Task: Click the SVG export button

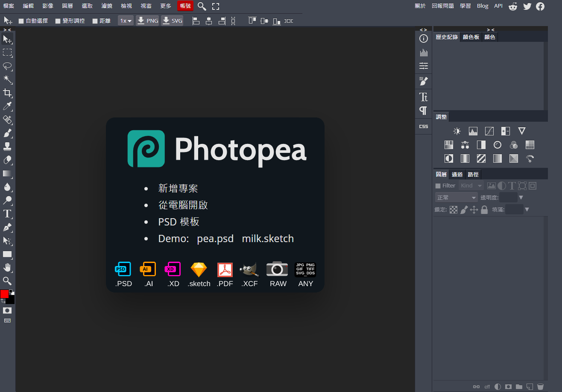Action: [172, 20]
